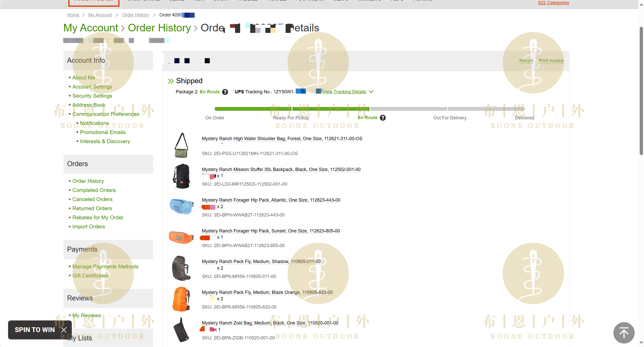Image resolution: width=644 pixels, height=347 pixels.
Task: Click the Home breadcrumb link
Action: [x=73, y=15]
